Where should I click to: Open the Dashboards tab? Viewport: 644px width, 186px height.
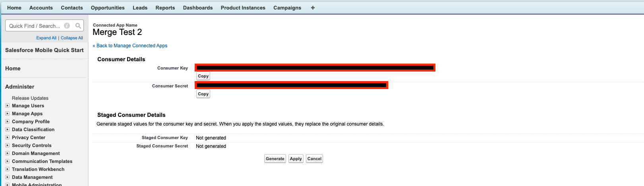[x=198, y=8]
